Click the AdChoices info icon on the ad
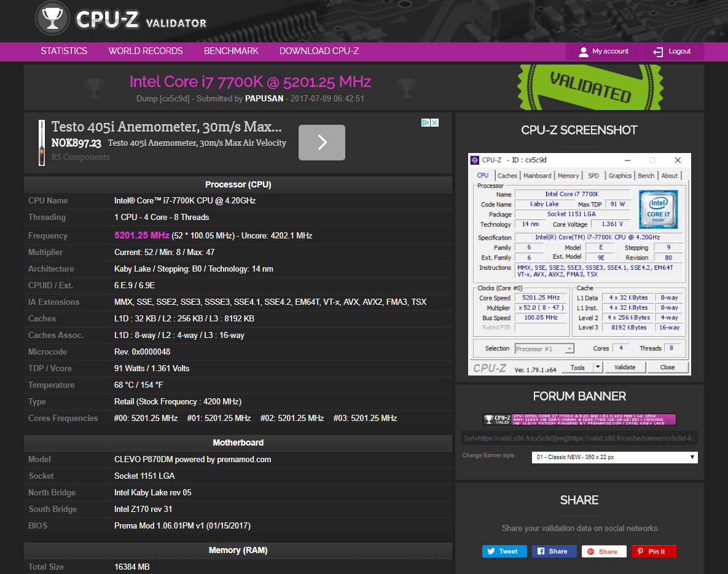Viewport: 728px width, 574px height. (x=425, y=122)
